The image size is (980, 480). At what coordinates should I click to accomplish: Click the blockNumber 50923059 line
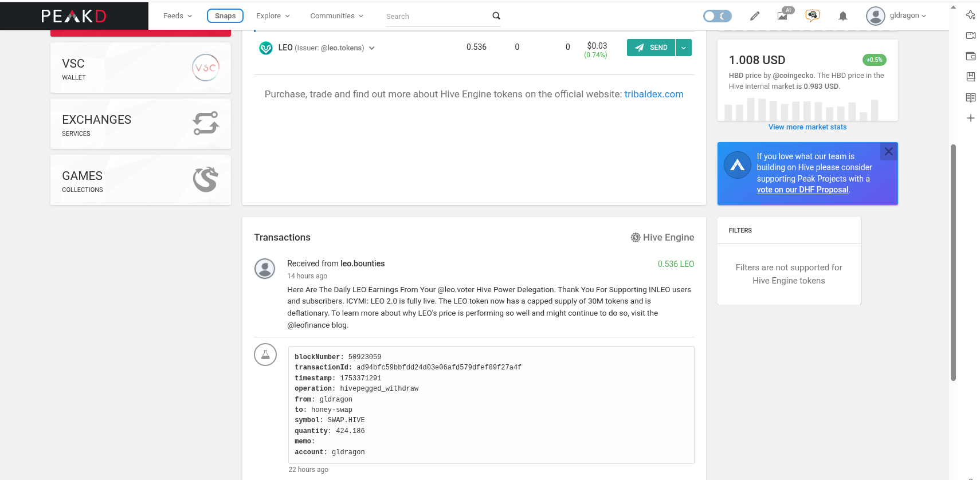tap(338, 357)
